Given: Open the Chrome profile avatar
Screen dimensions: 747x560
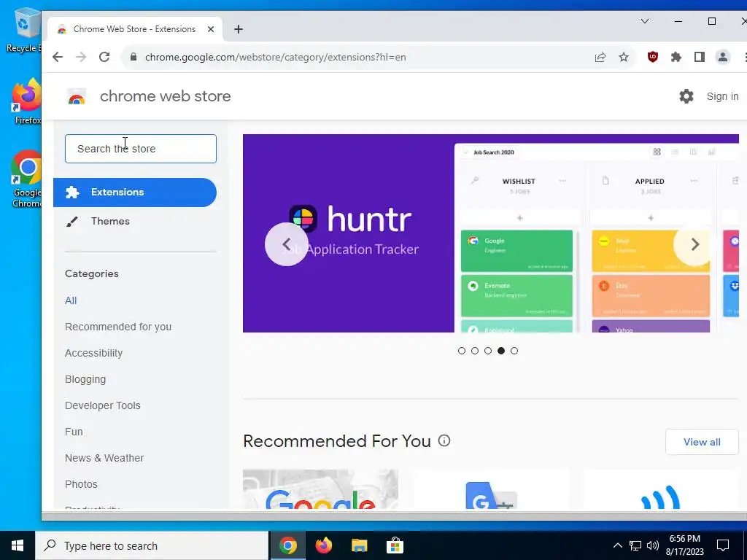Looking at the screenshot, I should (x=723, y=57).
